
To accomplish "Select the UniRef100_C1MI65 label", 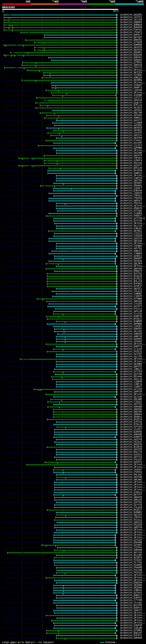I will (131, 90).
